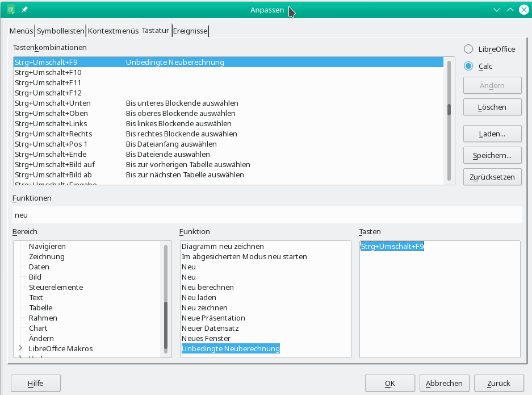The image size is (532, 395).
Task: Pick Rahmen in the Bereich tree
Action: 43,318
